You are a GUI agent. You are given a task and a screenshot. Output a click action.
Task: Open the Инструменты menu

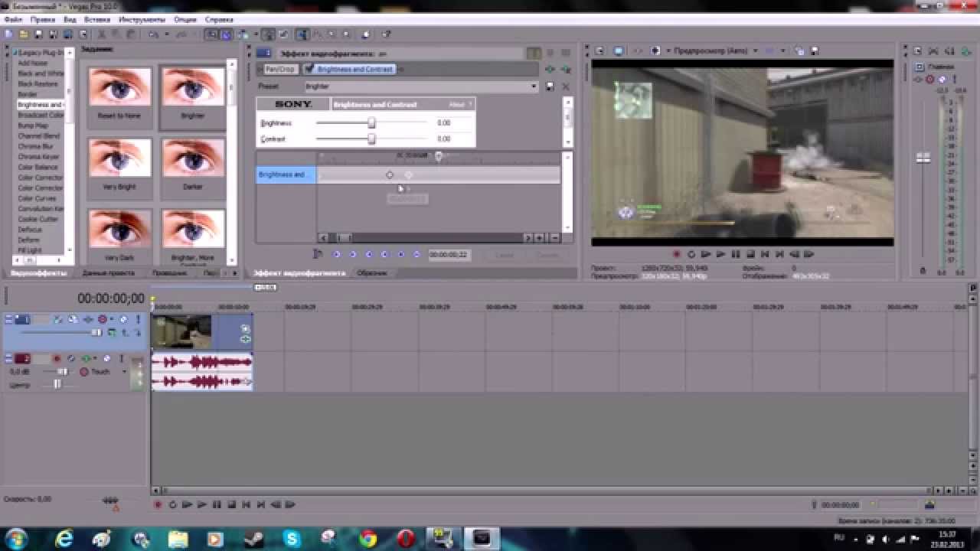coord(142,19)
